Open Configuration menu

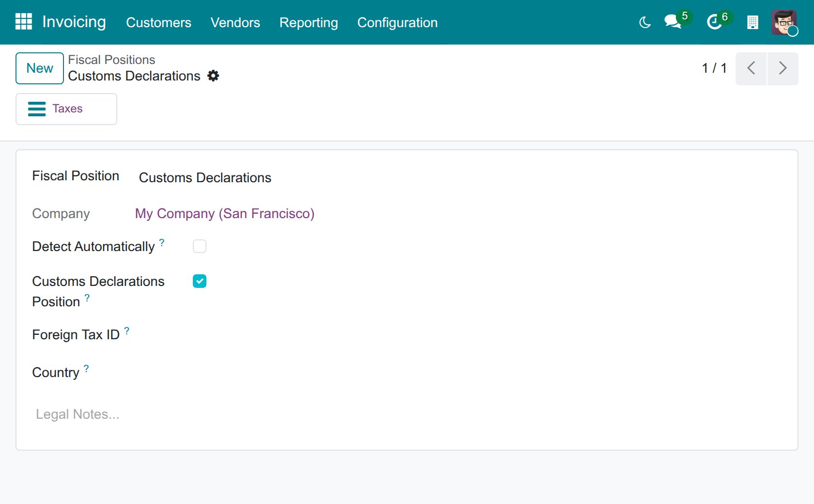click(x=397, y=22)
